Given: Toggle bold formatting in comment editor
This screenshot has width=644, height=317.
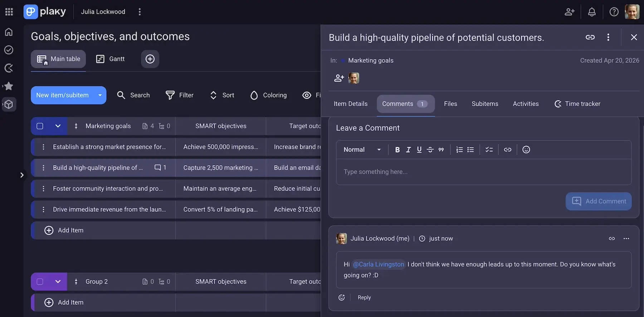Looking at the screenshot, I should click(x=397, y=150).
